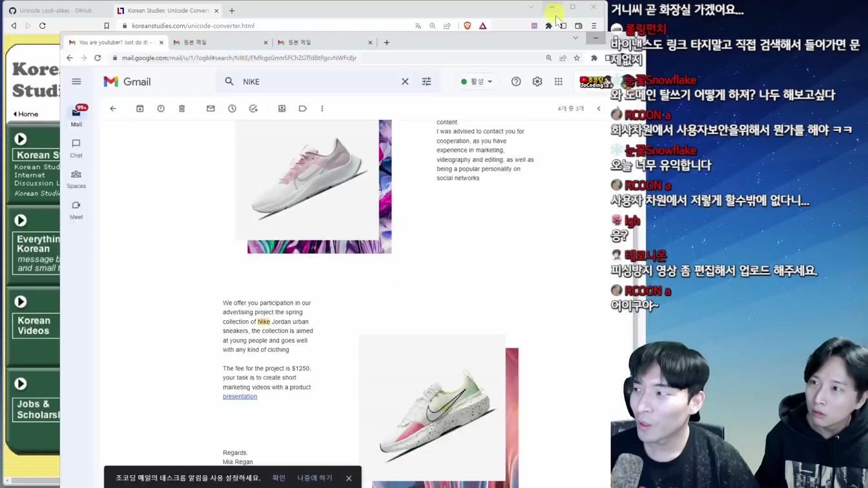The height and width of the screenshot is (488, 868).
Task: Click the speckled white Nike sneaker image
Action: pos(433,407)
